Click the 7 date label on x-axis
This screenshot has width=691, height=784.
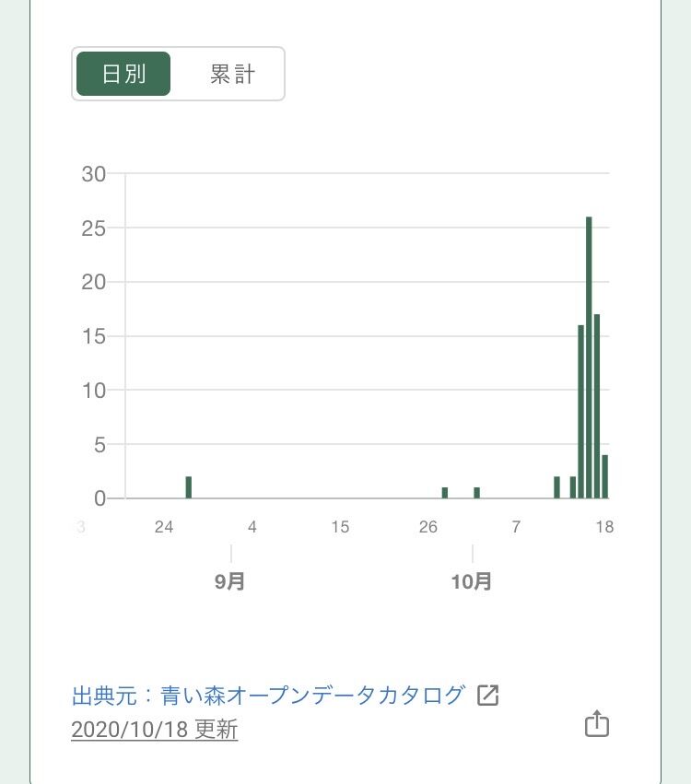tap(516, 526)
